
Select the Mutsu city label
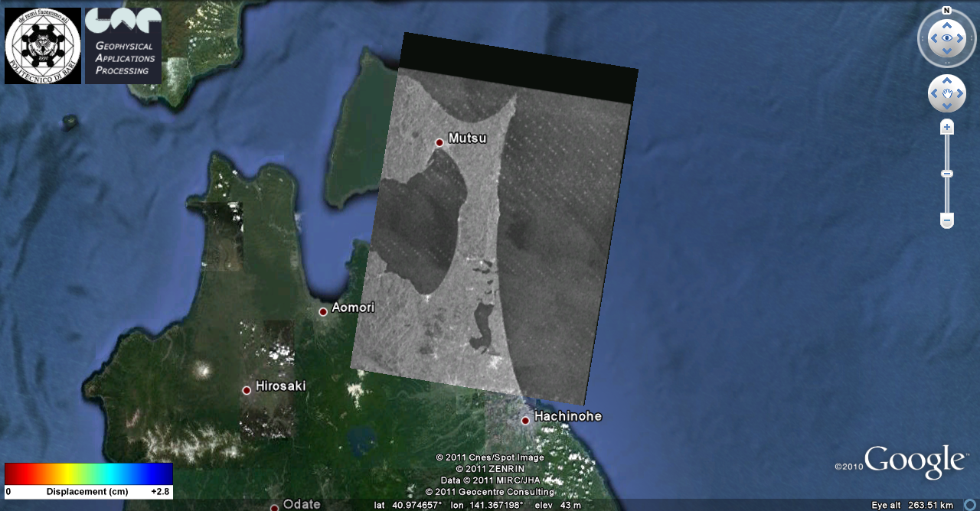coord(467,138)
